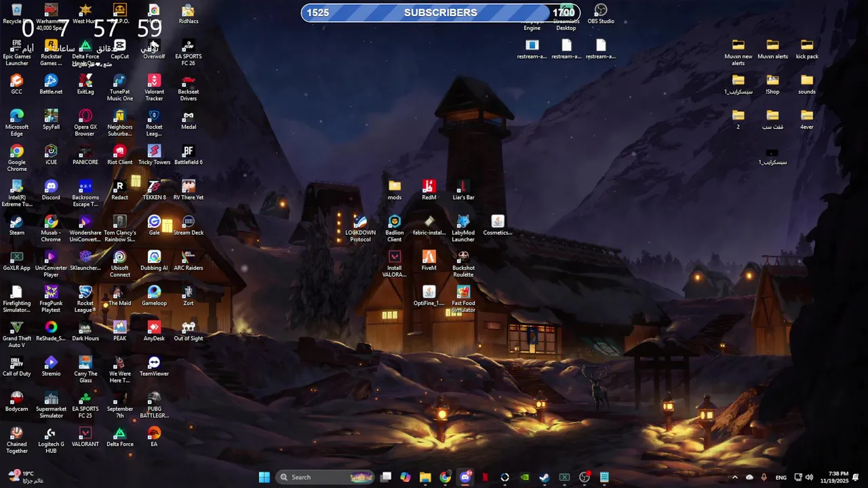Open the Google Chrome desktop shortcut

tap(17, 158)
